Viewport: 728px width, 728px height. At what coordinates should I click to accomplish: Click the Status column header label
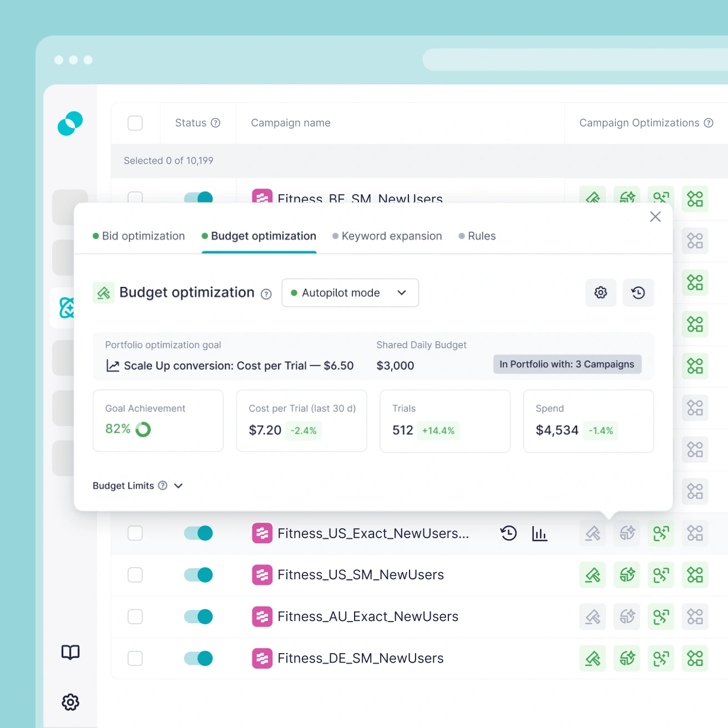pyautogui.click(x=191, y=123)
